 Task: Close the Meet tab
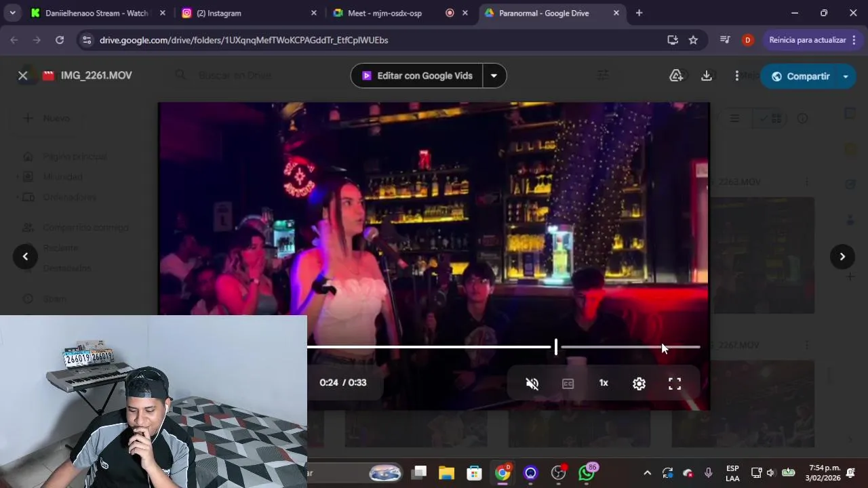click(465, 13)
